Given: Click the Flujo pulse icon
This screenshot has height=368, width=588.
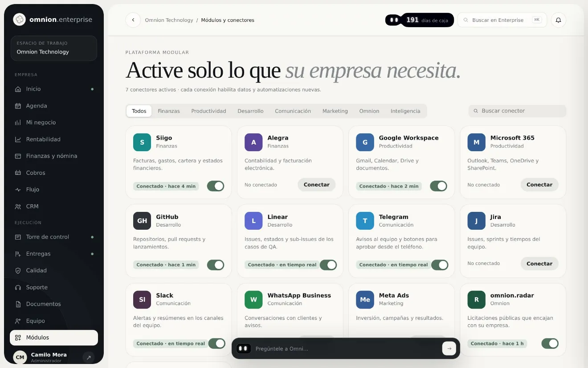Looking at the screenshot, I should (18, 190).
